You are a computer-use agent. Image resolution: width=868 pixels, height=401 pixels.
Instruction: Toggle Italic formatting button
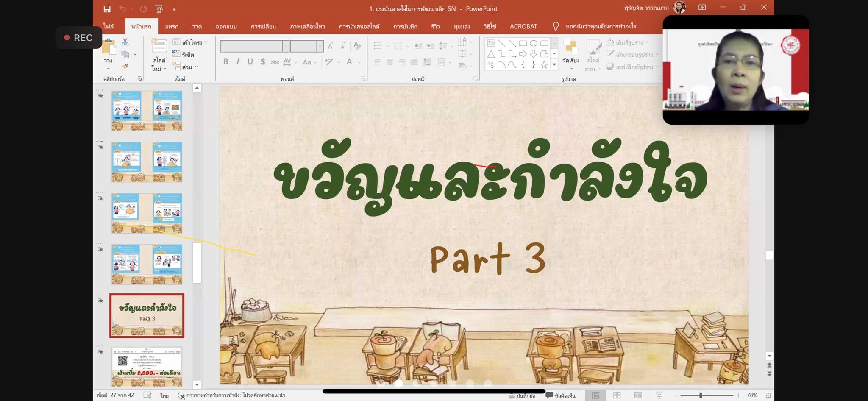[238, 62]
